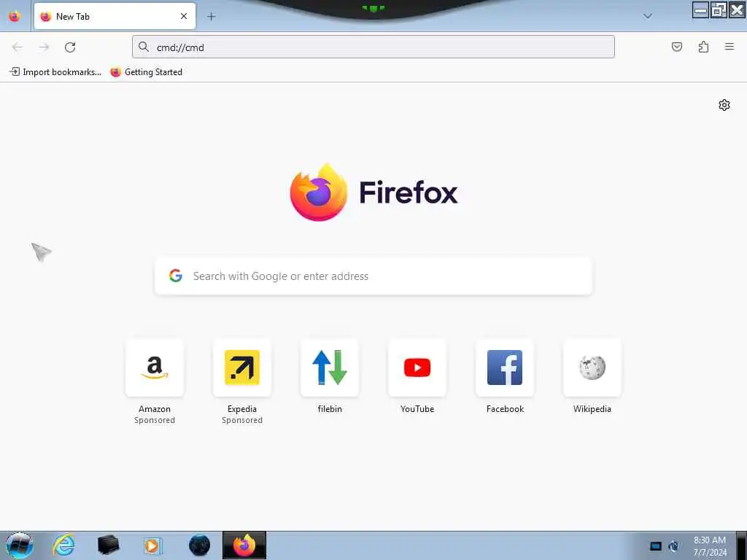Screen dimensions: 747x560
Task: Open the Extensions puzzle icon
Action: pyautogui.click(x=703, y=47)
